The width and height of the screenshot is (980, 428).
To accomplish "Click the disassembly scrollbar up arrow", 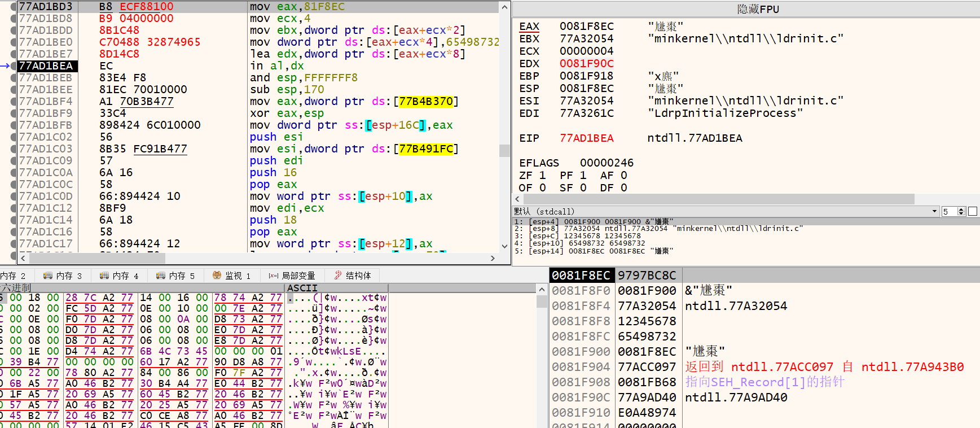I will click(x=504, y=7).
